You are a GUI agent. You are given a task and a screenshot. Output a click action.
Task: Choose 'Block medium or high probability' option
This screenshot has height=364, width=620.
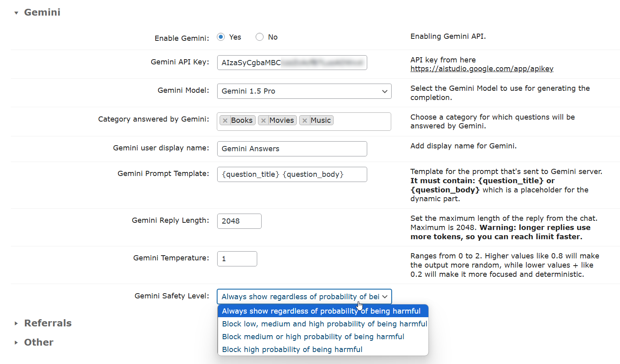pyautogui.click(x=313, y=337)
